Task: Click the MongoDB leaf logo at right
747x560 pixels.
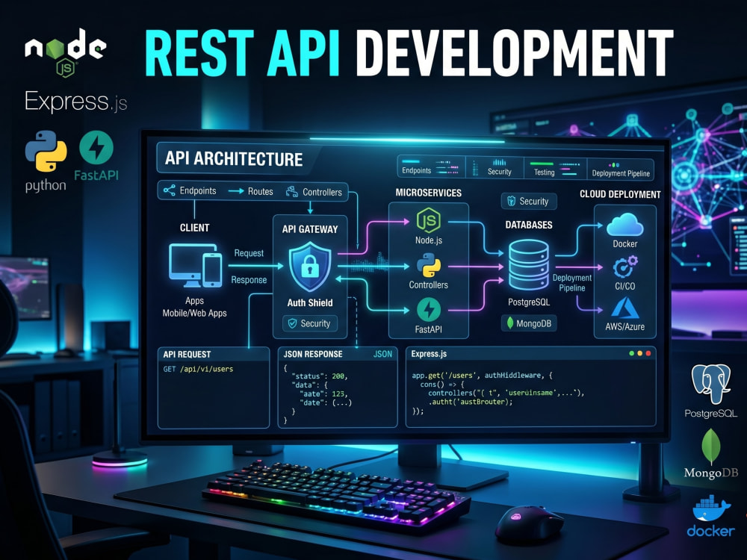Action: coord(711,447)
